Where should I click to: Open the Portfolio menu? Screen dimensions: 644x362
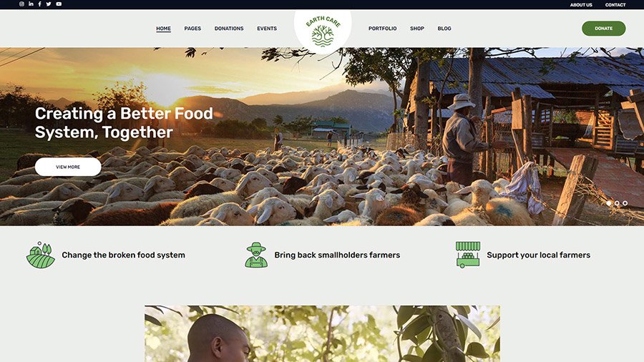pos(382,29)
